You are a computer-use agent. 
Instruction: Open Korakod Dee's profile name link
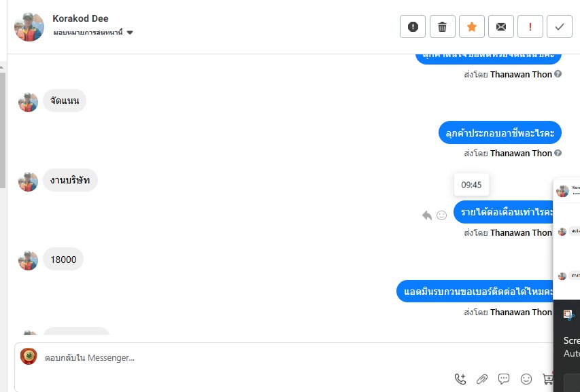[x=80, y=18]
